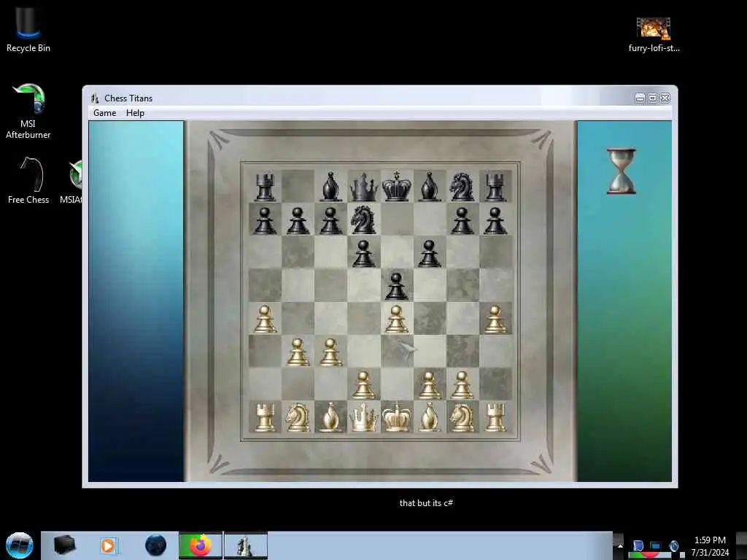Open the media player taskbar icon
Viewport: 747px width, 560px height.
[x=108, y=545]
